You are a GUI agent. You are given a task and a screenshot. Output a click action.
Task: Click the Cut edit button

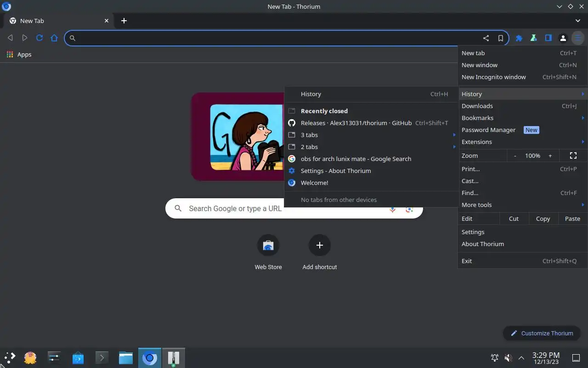pos(514,218)
